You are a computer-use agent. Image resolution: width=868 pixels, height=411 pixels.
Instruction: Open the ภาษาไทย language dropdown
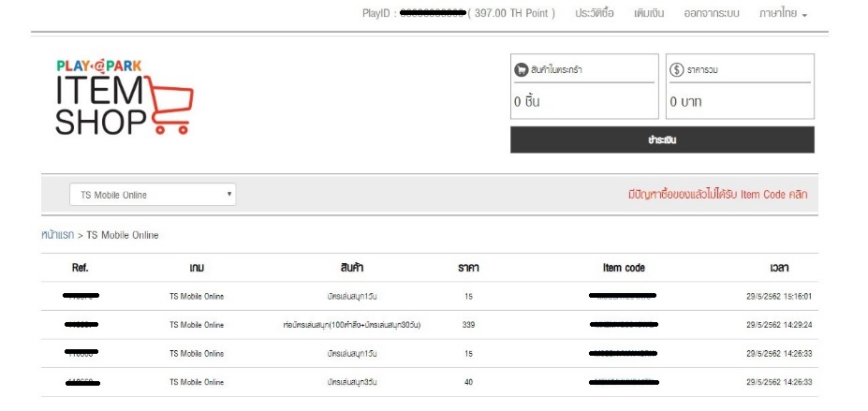click(784, 14)
